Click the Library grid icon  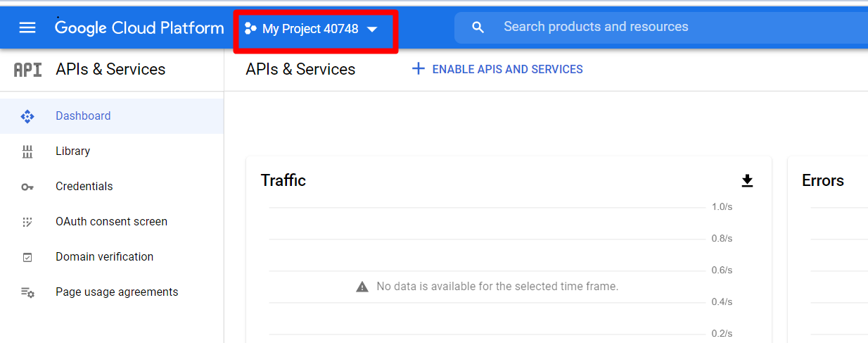[27, 151]
